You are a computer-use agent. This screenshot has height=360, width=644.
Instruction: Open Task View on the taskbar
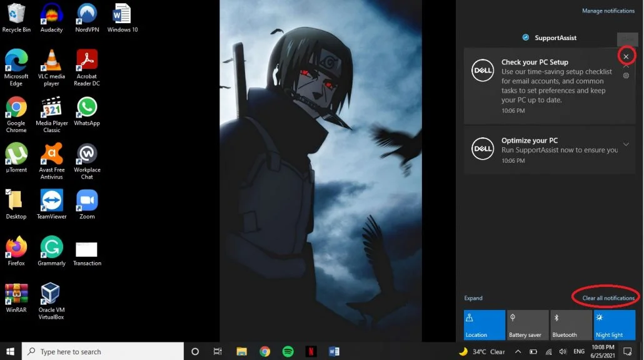(x=218, y=351)
